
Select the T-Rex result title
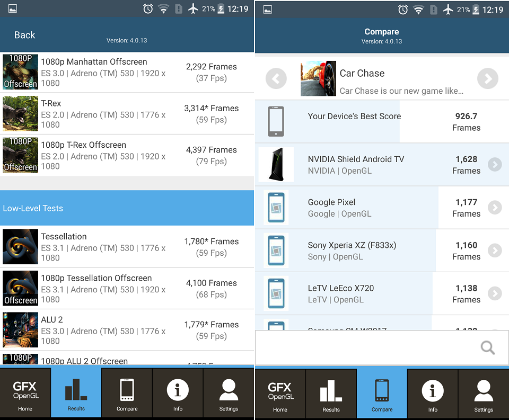51,103
